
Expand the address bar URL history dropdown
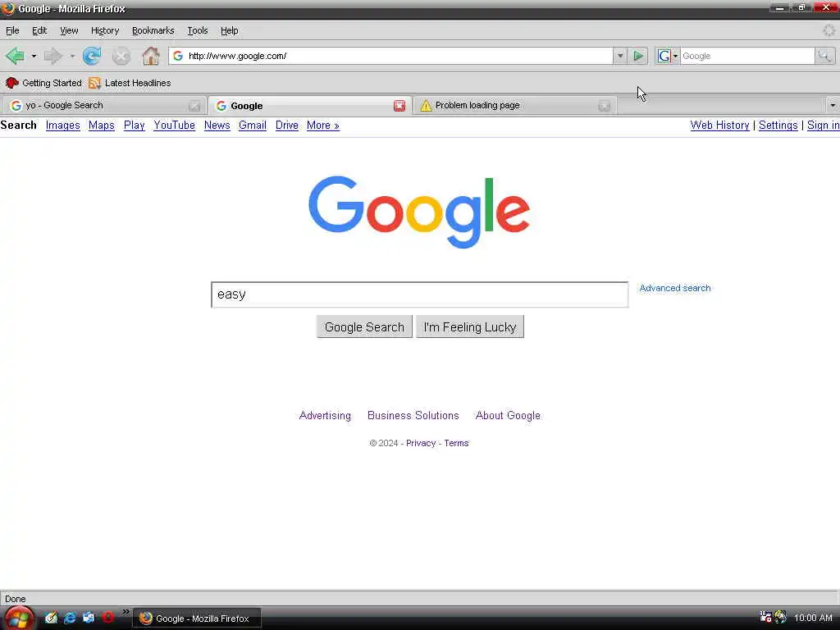(620, 56)
